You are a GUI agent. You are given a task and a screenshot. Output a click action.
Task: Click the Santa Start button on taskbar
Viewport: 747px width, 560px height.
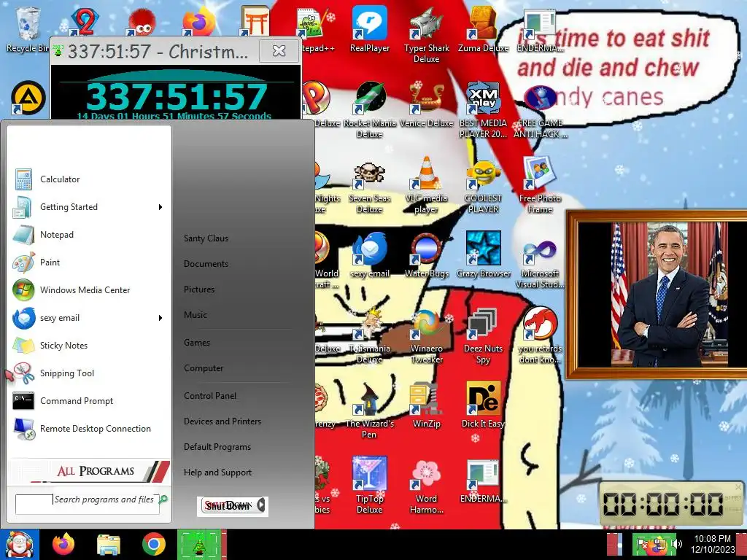[20, 544]
